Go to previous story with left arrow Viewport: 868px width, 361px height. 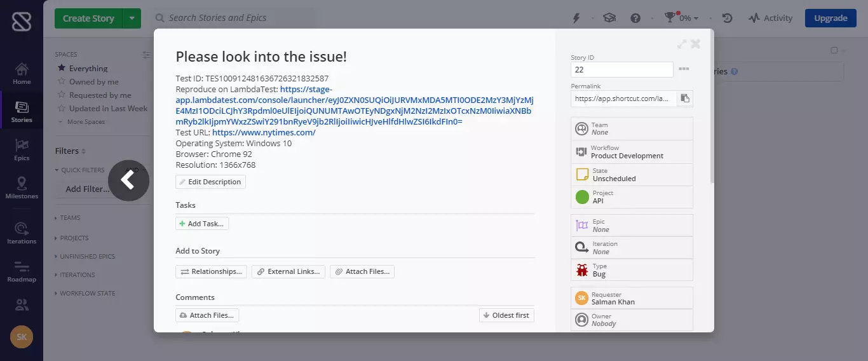point(128,180)
